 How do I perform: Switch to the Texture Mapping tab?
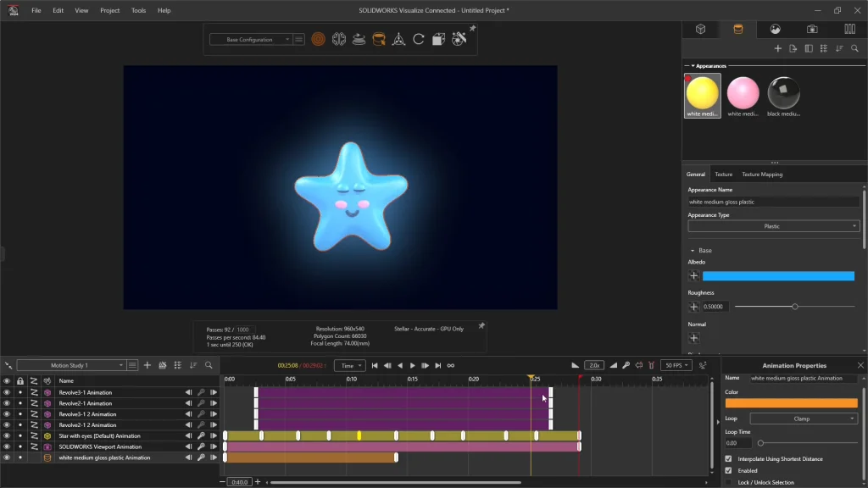click(762, 175)
